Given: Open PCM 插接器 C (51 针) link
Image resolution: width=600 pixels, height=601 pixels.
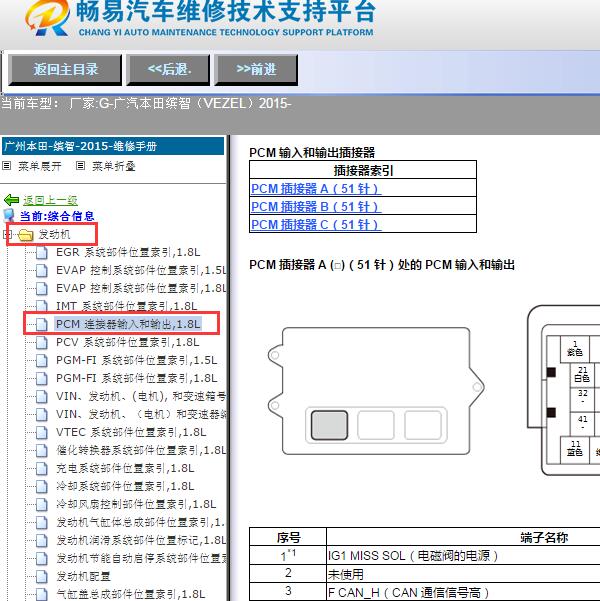Looking at the screenshot, I should [x=316, y=225].
